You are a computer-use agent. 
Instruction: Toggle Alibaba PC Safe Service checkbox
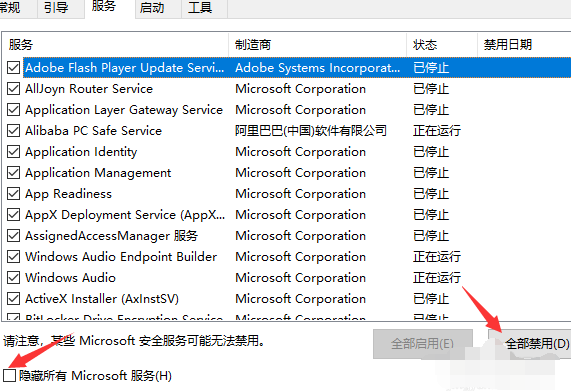click(13, 130)
